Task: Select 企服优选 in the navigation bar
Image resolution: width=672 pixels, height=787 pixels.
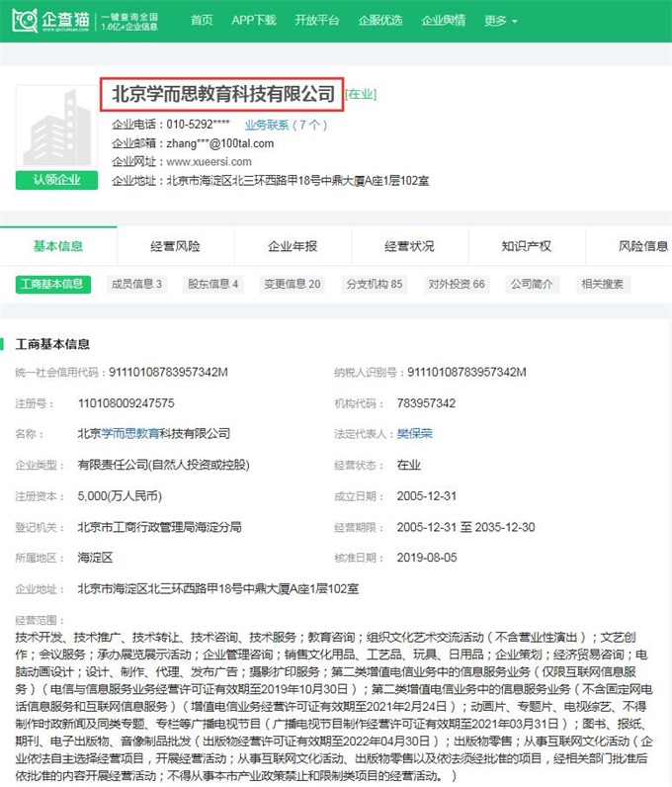Action: click(379, 21)
